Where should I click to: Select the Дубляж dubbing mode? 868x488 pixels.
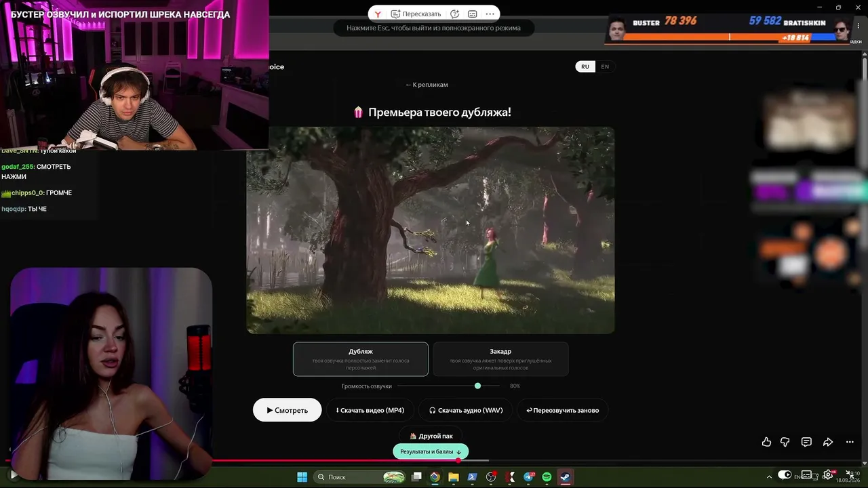pos(361,359)
